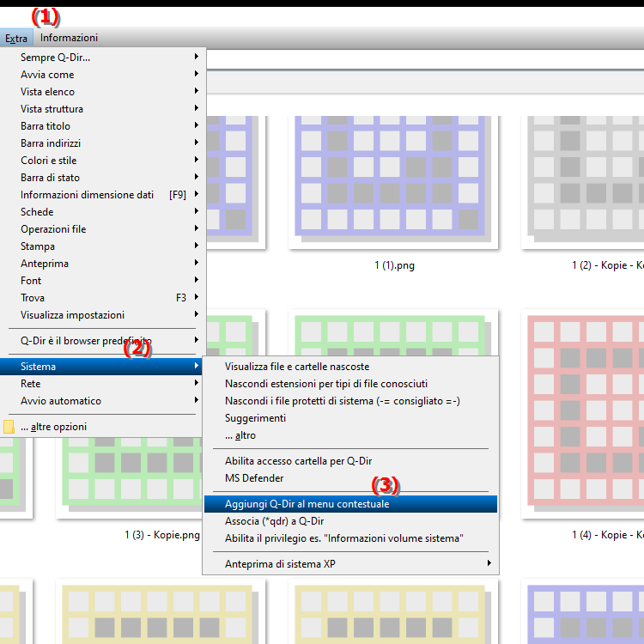Expand the Vista struttura submenu

point(103,109)
